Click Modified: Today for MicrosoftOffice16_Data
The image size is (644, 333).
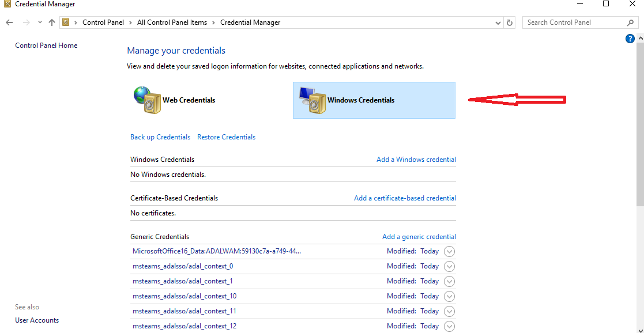[413, 251]
